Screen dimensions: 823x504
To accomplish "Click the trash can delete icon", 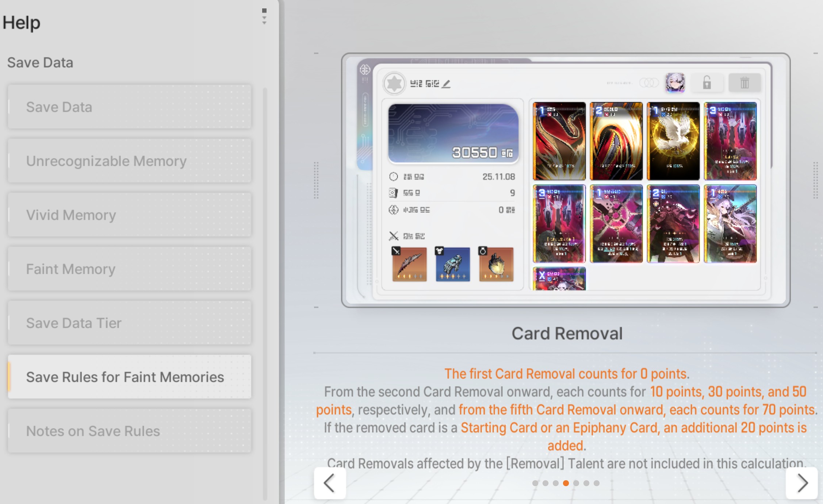I will point(744,83).
